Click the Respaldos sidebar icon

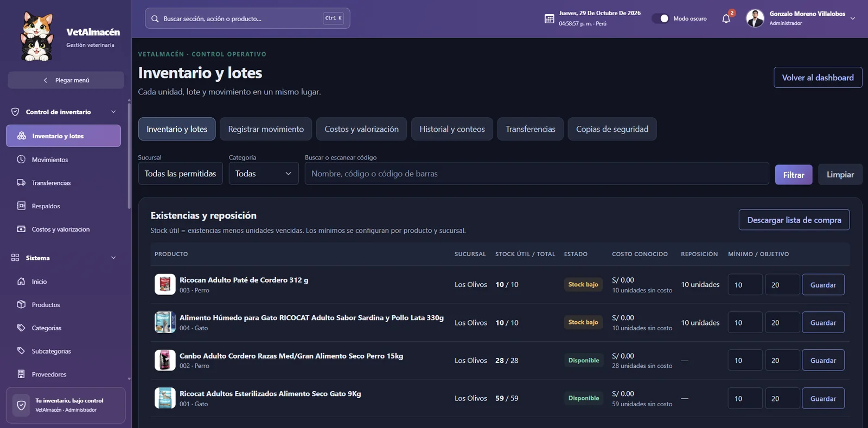point(21,206)
